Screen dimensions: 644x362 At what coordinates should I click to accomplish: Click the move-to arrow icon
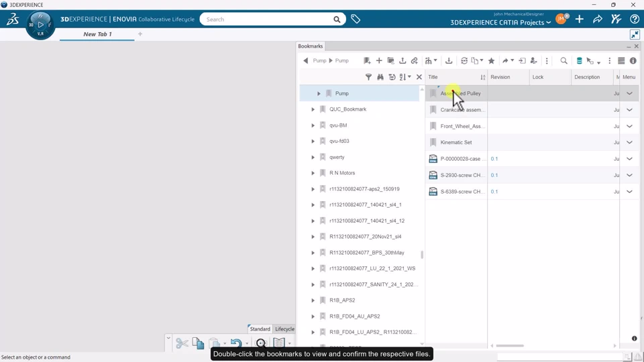click(522, 61)
